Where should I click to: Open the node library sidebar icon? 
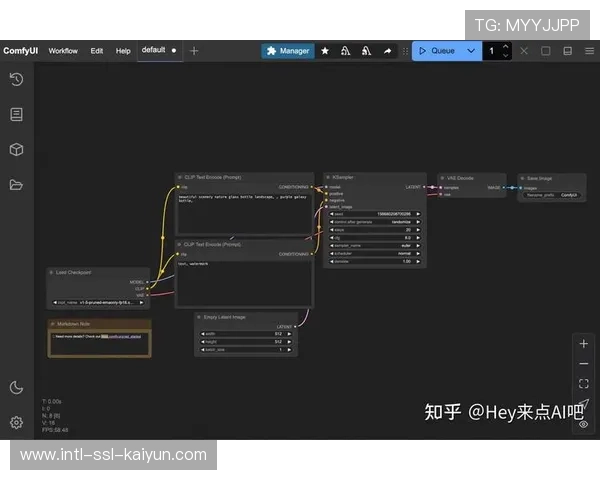pyautogui.click(x=16, y=115)
